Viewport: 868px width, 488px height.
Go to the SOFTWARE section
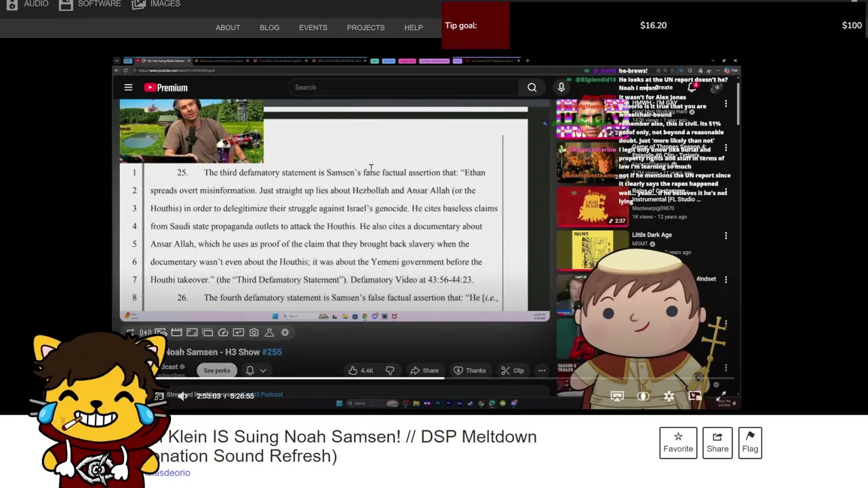pos(90,4)
